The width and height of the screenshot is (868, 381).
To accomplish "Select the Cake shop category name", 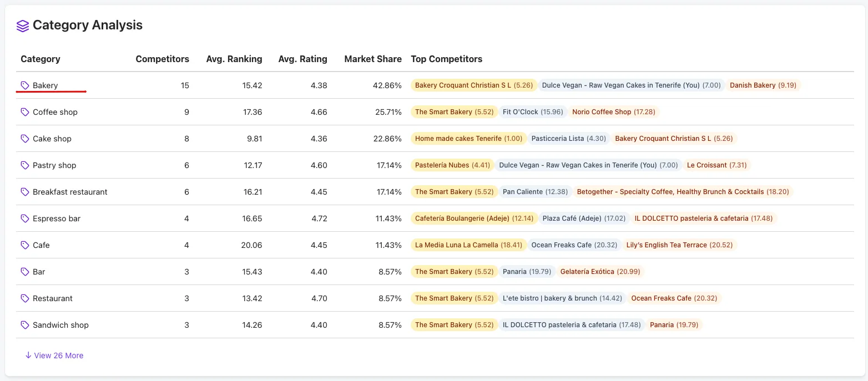I will 52,139.
